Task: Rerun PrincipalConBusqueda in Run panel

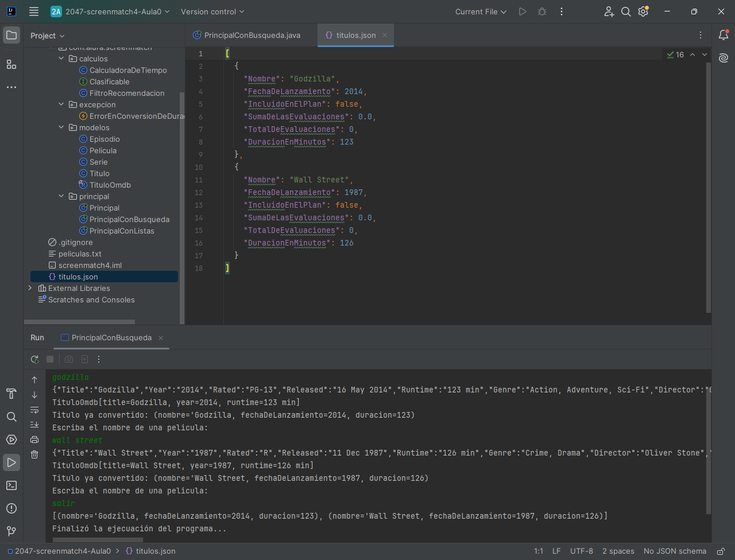Action: click(x=35, y=359)
